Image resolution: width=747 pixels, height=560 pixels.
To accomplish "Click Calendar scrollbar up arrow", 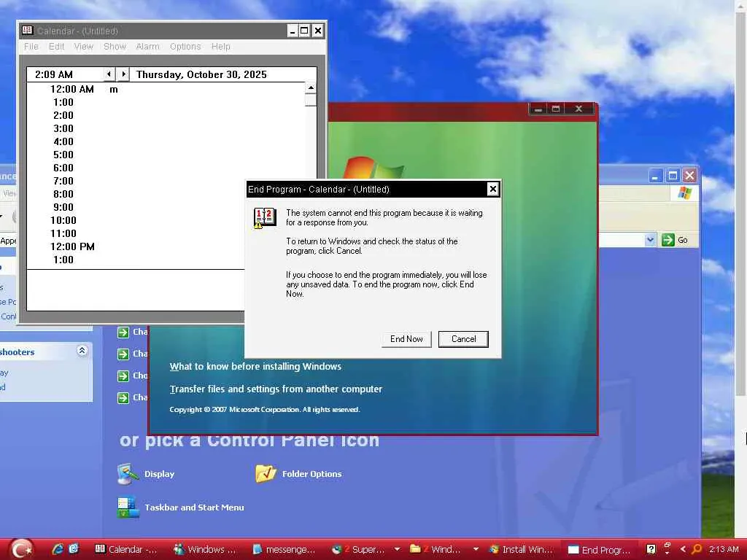I will tap(311, 88).
